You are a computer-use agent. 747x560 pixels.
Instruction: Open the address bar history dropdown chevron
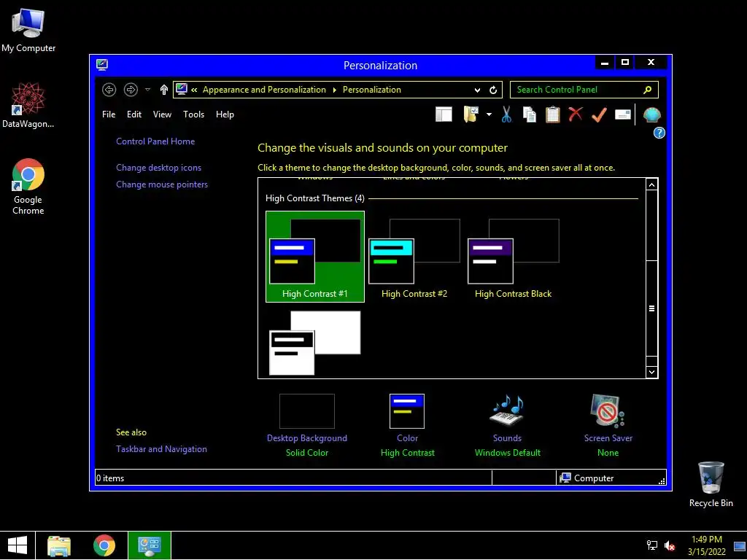pyautogui.click(x=477, y=90)
